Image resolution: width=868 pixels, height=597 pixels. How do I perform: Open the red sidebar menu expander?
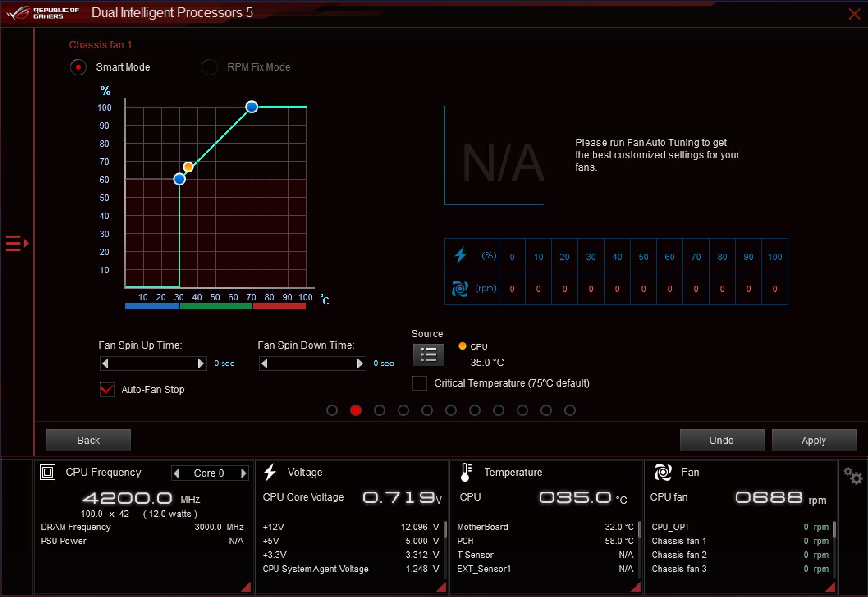point(17,243)
